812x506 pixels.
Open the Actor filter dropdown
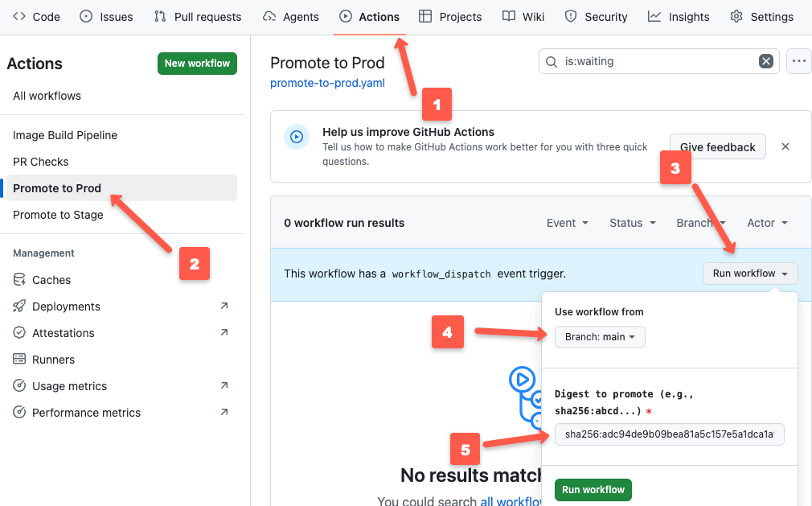pyautogui.click(x=766, y=223)
